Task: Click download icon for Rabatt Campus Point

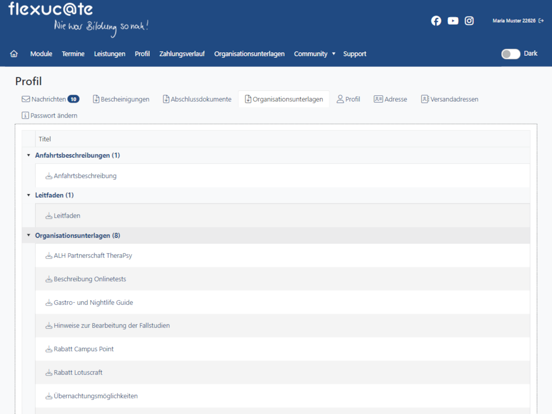Action: click(x=49, y=349)
